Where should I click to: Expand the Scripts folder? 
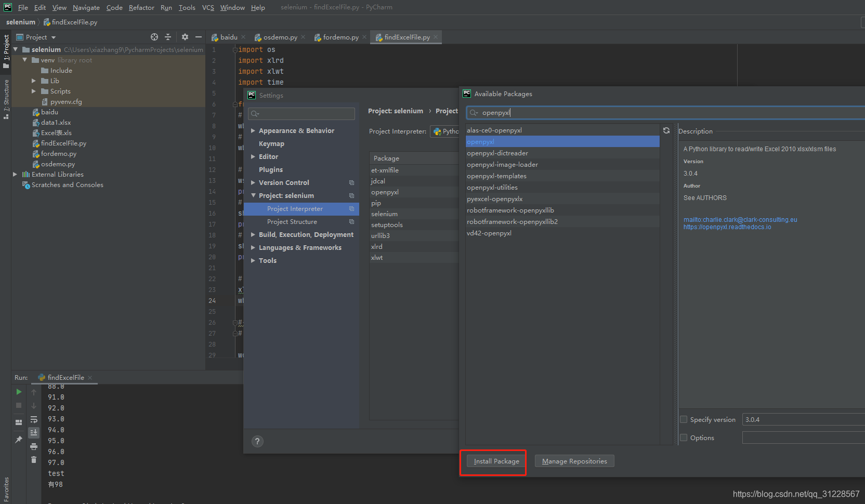(x=34, y=91)
